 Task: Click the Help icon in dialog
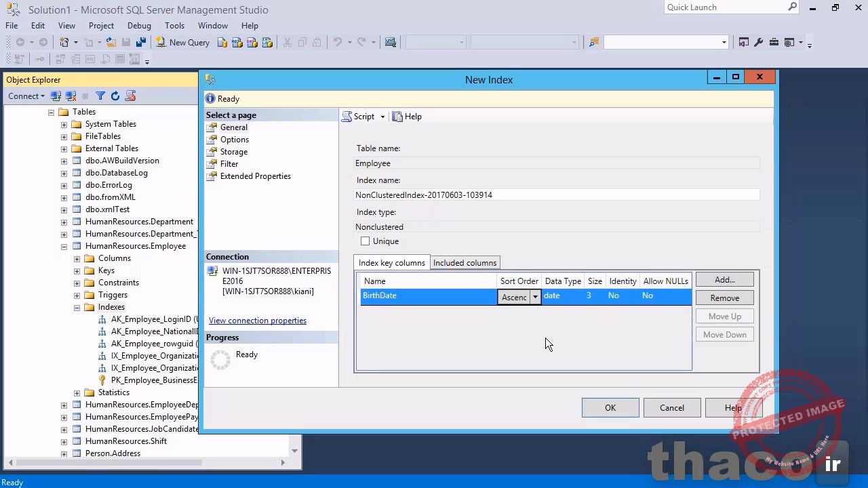click(x=407, y=117)
